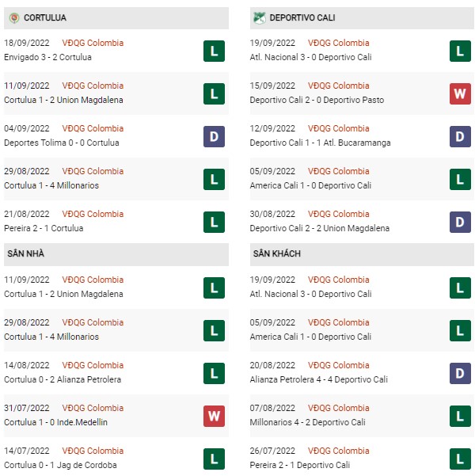Open the DEPORTIVO CALI team header
Screen dimensions: 475x476
tap(362, 18)
